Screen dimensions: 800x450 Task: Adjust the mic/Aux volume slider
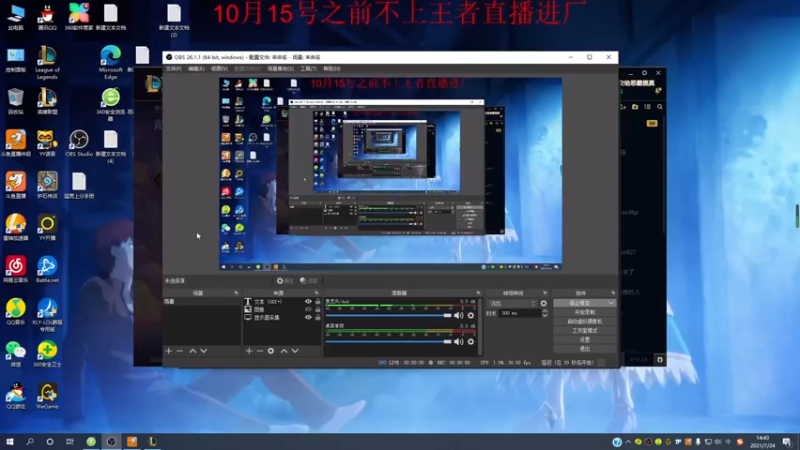[388, 316]
